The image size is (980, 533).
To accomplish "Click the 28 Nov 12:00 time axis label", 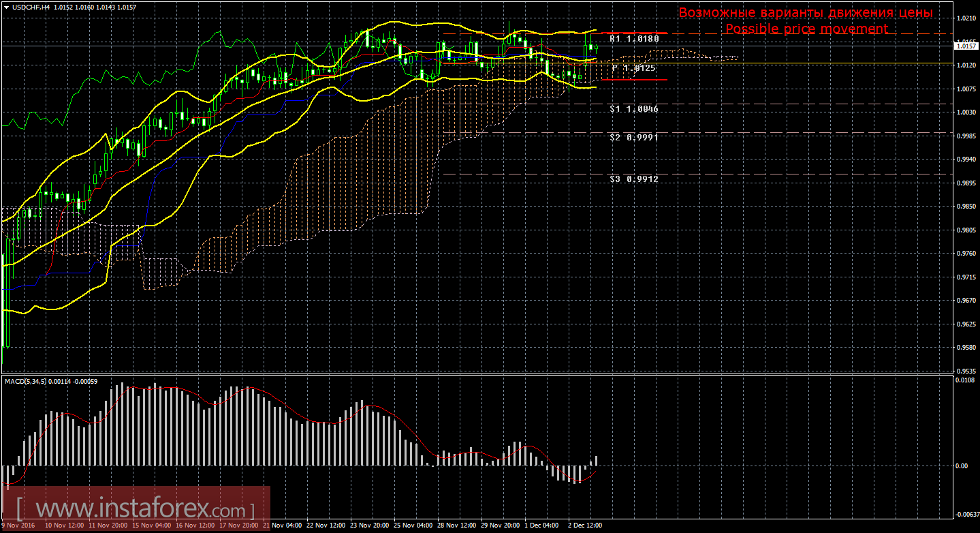I will pyautogui.click(x=458, y=526).
